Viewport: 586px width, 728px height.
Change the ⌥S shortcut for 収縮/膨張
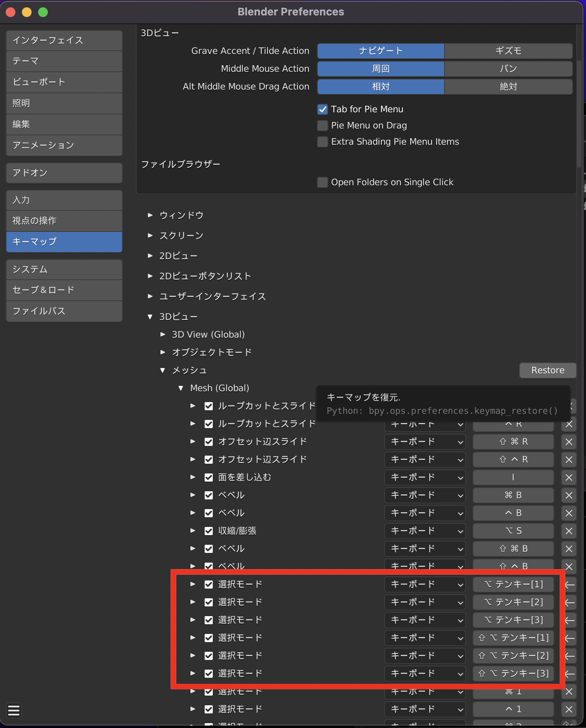click(x=513, y=531)
